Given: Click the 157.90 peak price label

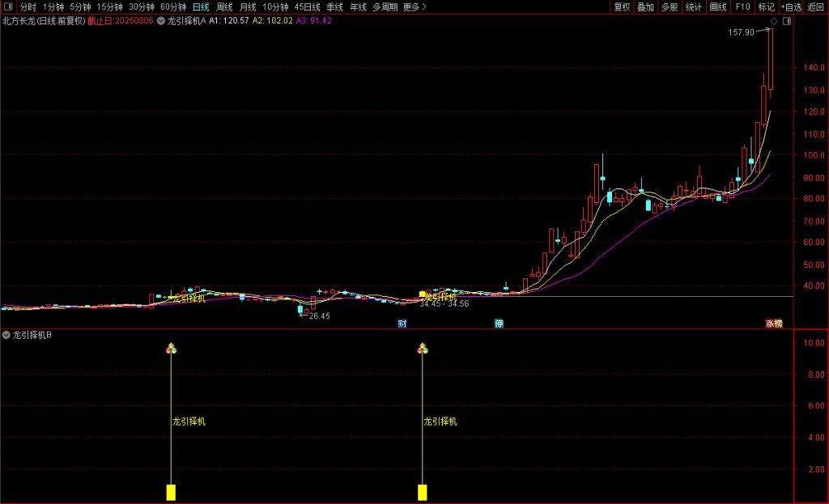Looking at the screenshot, I should [x=741, y=32].
